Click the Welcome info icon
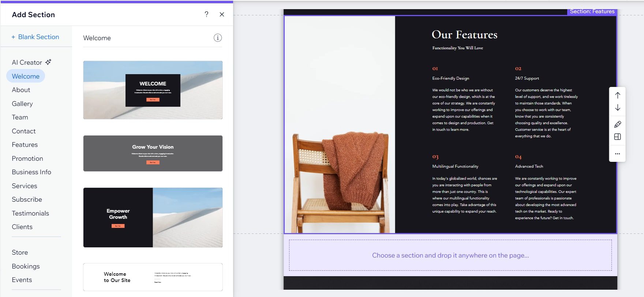 click(218, 38)
